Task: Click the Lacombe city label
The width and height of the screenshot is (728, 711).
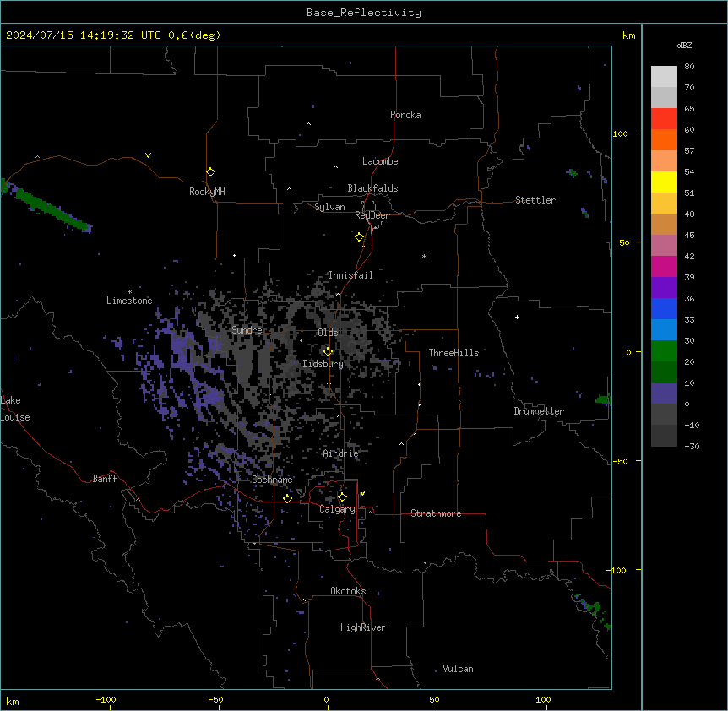Action: click(x=380, y=161)
